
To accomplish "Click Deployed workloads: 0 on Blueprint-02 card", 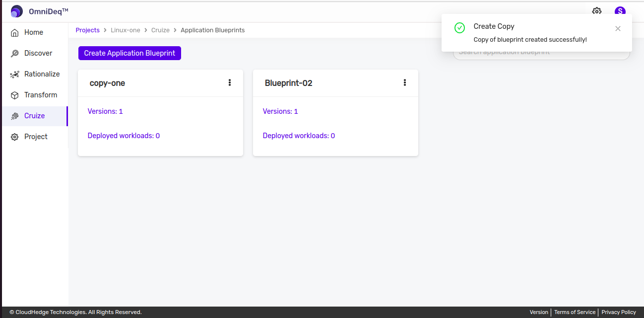I will (x=299, y=136).
